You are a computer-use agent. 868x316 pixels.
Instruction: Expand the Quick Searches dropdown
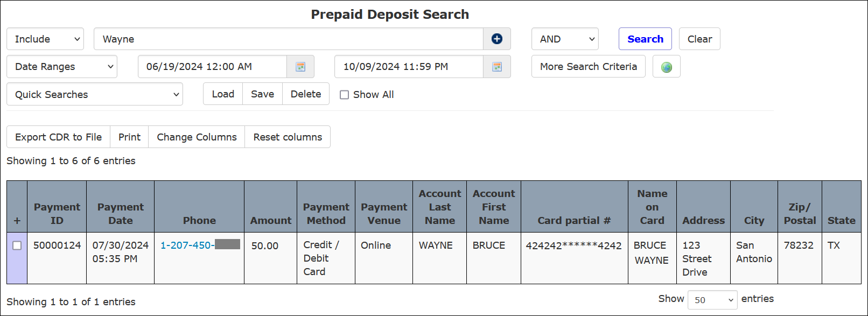click(x=95, y=94)
